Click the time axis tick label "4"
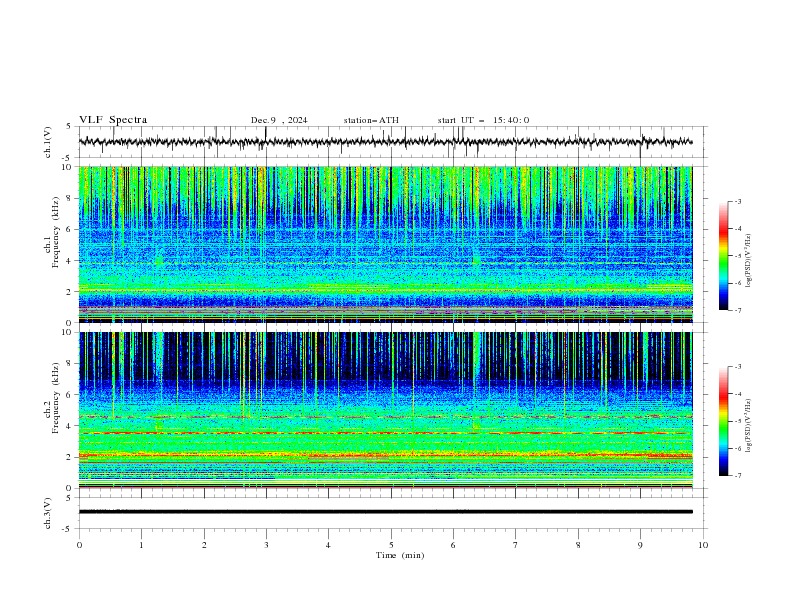This screenshot has width=792, height=612. tap(328, 545)
